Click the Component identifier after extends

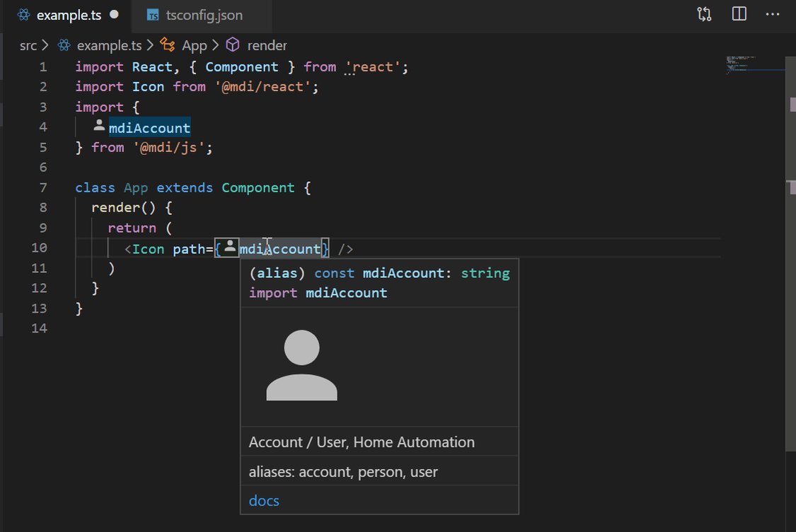tap(258, 187)
